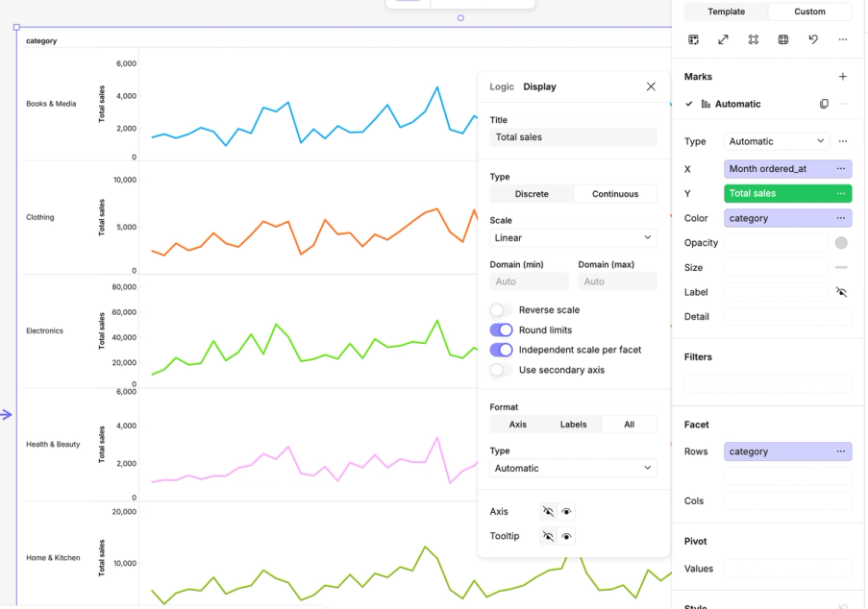Click the undo arrow icon in toolbar
The height and width of the screenshot is (609, 868).
click(x=812, y=39)
